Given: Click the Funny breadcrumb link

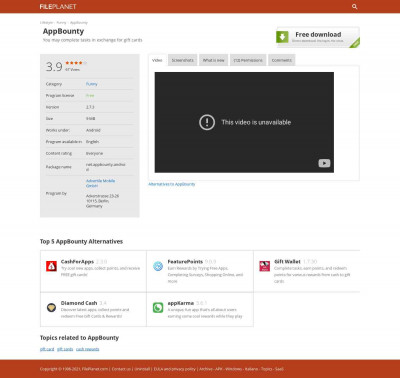Looking at the screenshot, I should pos(61,23).
